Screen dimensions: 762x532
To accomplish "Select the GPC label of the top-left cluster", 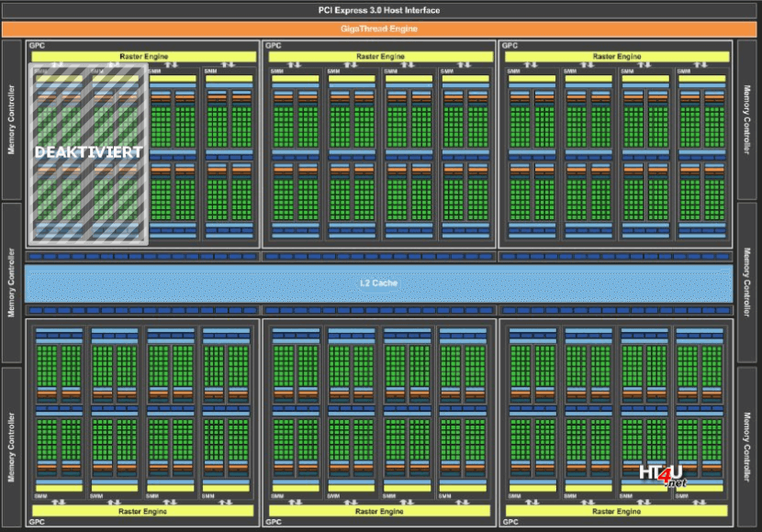I will pyautogui.click(x=37, y=46).
